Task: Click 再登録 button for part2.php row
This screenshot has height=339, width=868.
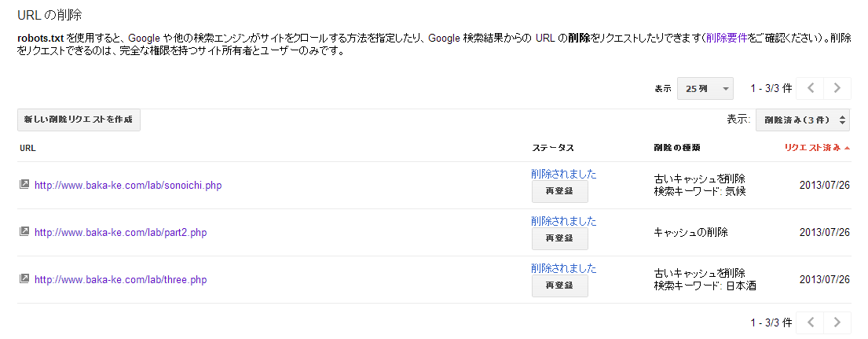Action: point(559,238)
